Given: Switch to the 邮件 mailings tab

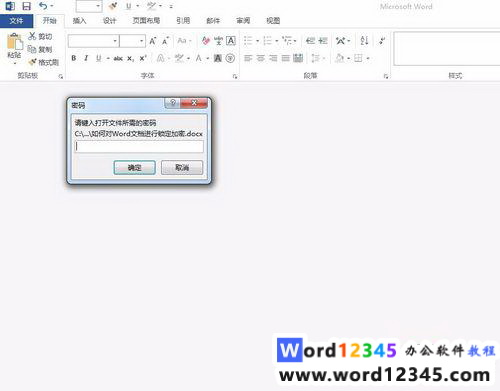Looking at the screenshot, I should tap(213, 21).
